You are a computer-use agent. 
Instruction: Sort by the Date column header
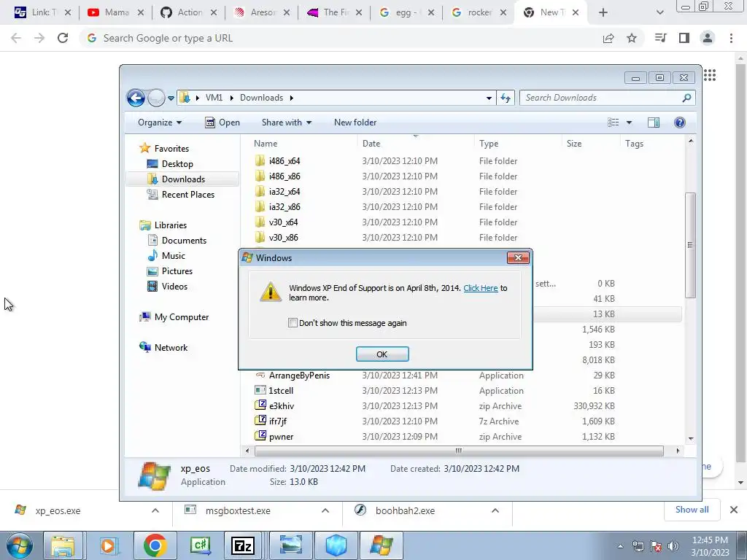click(x=371, y=144)
